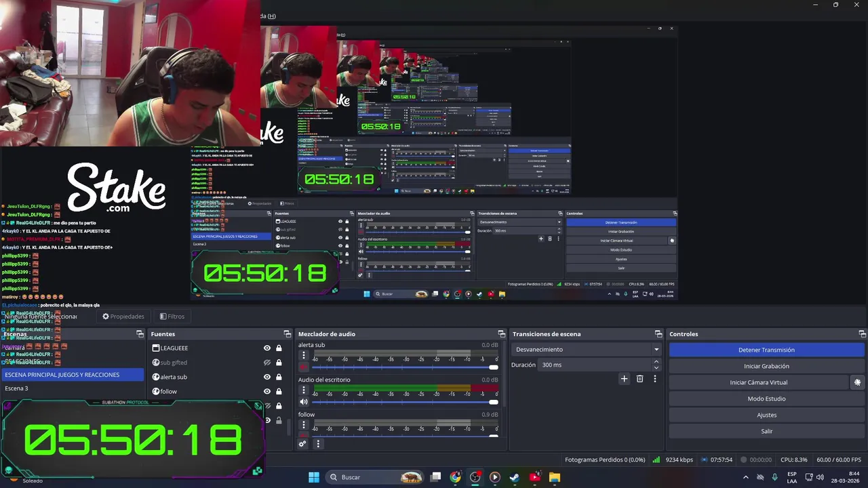Open virtual camera configuration gear

857,382
